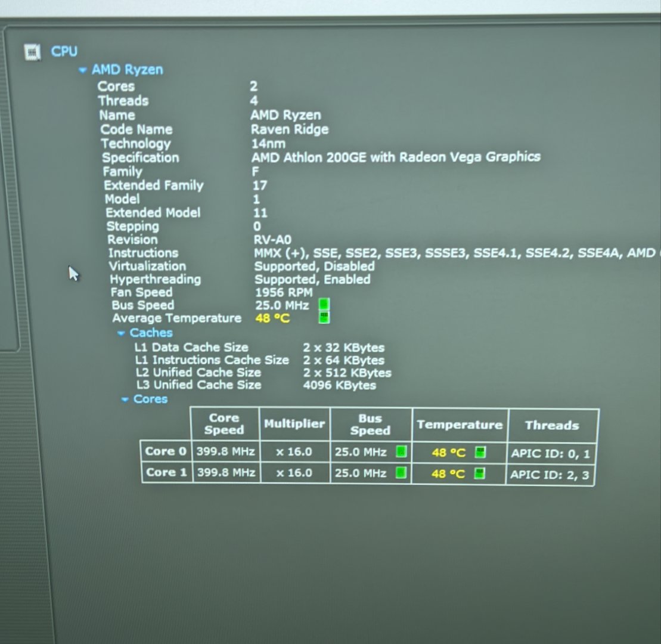The width and height of the screenshot is (661, 644).
Task: Click L1 Instructions Cache value 2 x 64 KBytes
Action: click(x=343, y=361)
